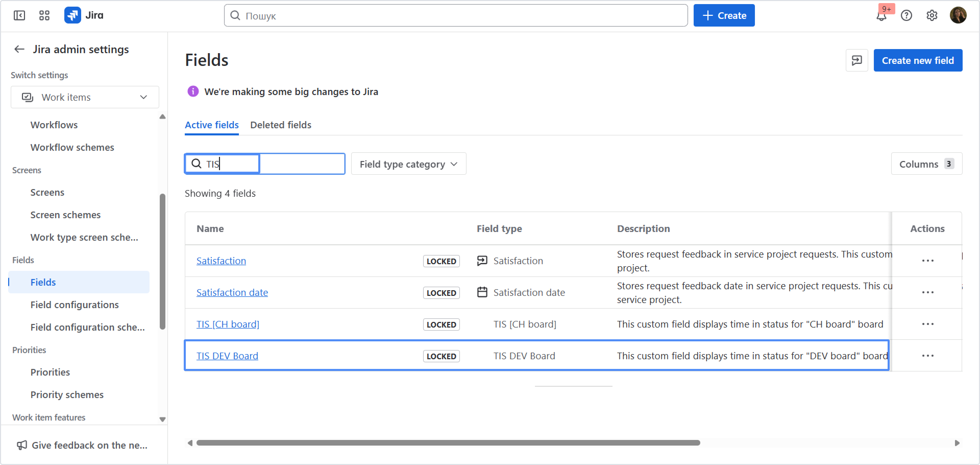Click the Jira logo icon
The image size is (980, 465).
[72, 15]
